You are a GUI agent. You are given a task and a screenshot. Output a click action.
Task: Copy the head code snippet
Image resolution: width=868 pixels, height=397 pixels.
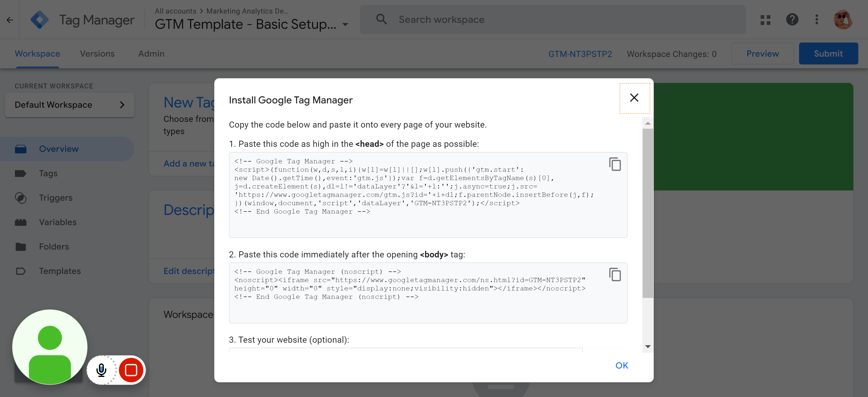pos(615,164)
